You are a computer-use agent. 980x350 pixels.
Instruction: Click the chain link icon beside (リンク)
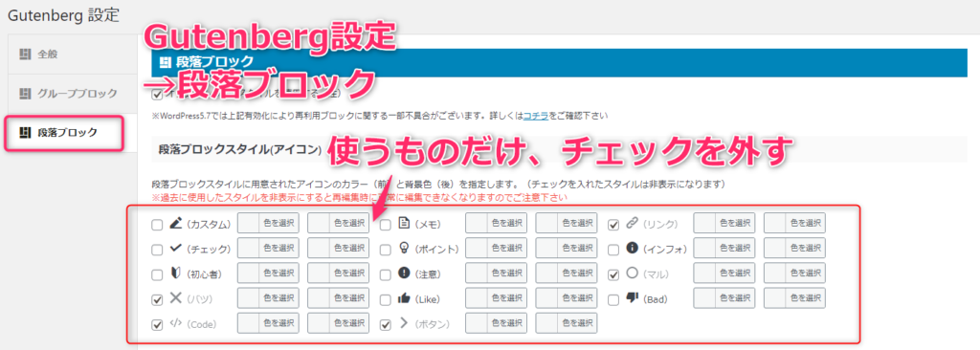pyautogui.click(x=633, y=223)
